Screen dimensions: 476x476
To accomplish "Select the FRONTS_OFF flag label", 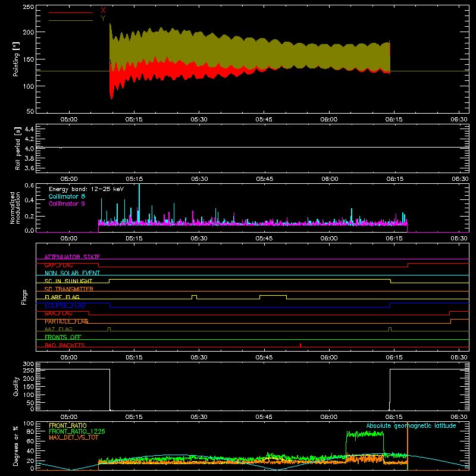I will (x=63, y=337).
